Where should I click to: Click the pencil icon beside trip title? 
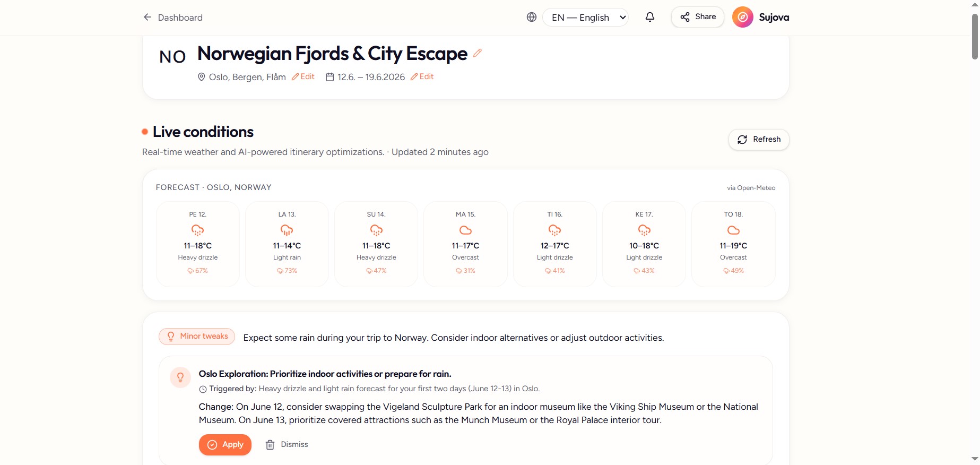pyautogui.click(x=478, y=53)
